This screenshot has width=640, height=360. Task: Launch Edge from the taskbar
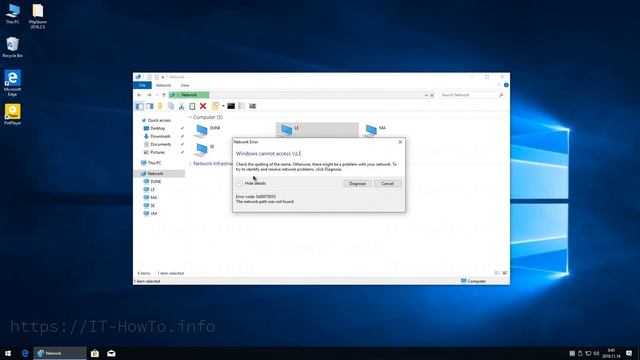(25, 353)
